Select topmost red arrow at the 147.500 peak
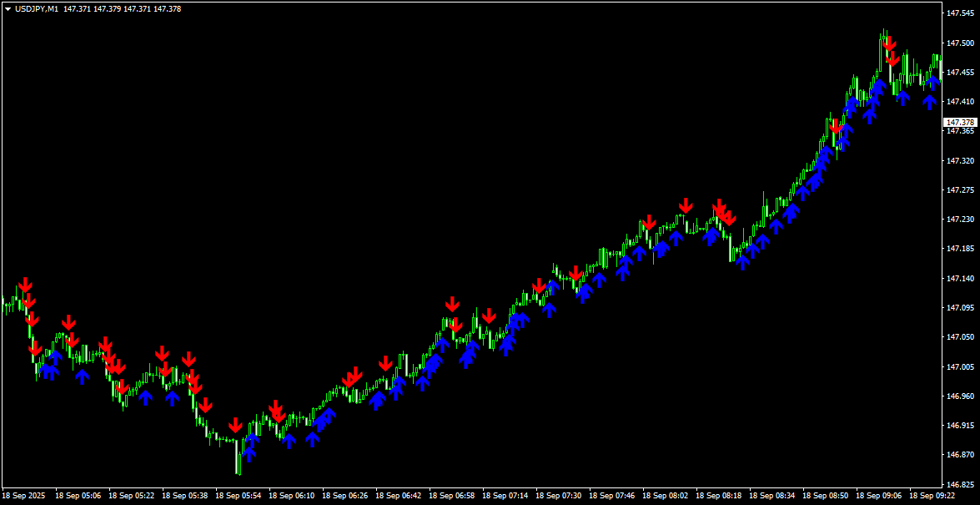980x505 pixels. click(889, 43)
